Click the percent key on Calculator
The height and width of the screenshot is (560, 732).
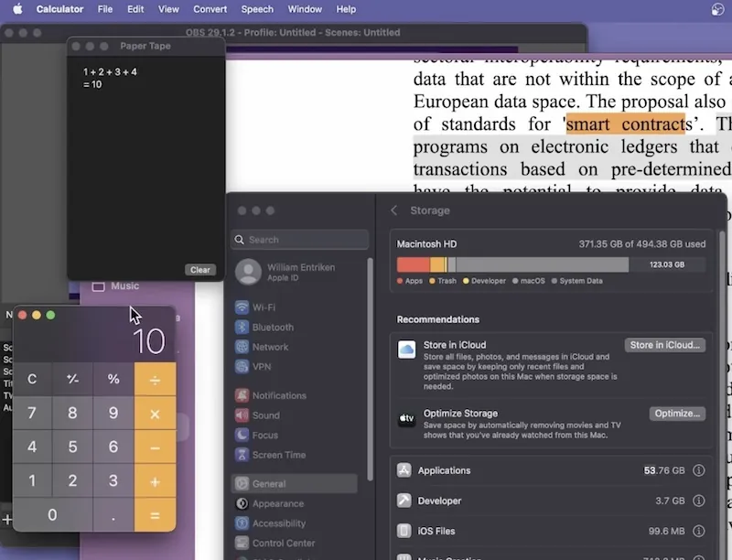[x=113, y=379]
